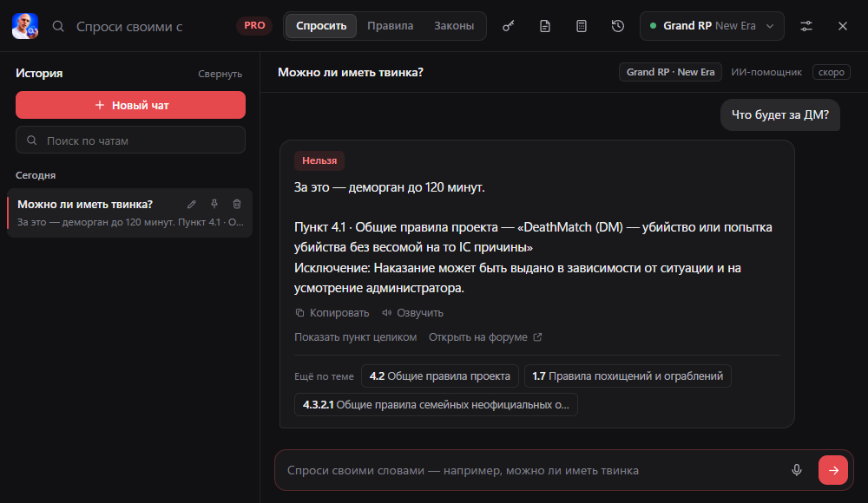Close the assistant window

tap(843, 26)
